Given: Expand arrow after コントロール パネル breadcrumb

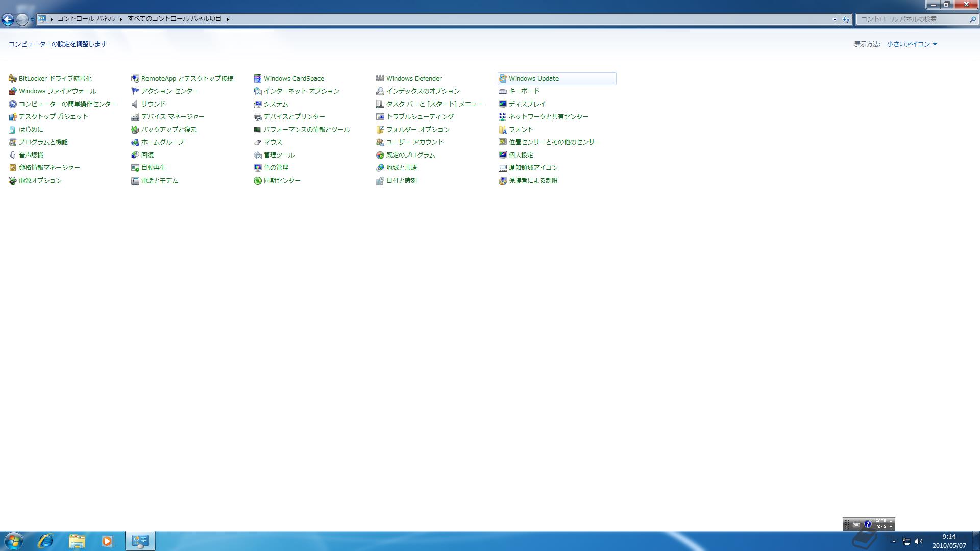Looking at the screenshot, I should [x=121, y=19].
